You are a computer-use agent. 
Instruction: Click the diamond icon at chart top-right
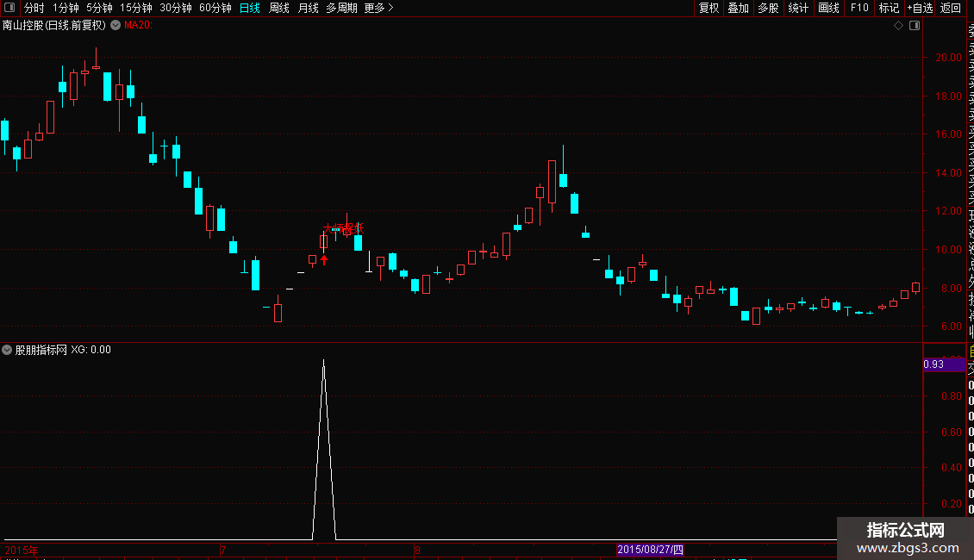click(x=898, y=26)
